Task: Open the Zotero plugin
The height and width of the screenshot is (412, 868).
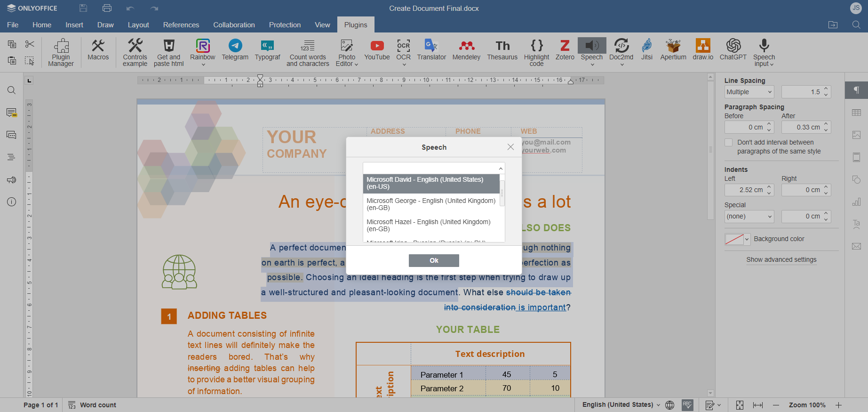Action: tap(565, 50)
